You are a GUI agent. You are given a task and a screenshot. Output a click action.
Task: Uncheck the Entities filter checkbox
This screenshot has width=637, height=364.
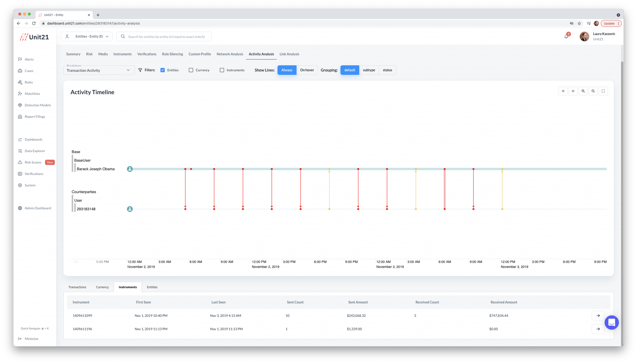coord(162,70)
